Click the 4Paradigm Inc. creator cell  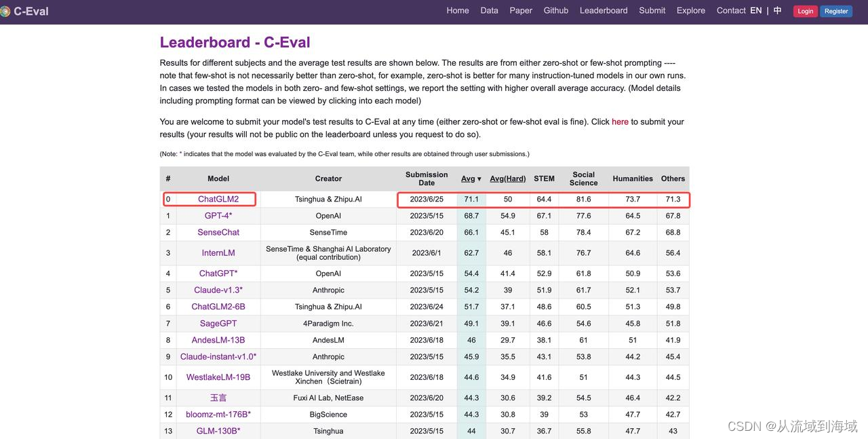pyautogui.click(x=328, y=324)
